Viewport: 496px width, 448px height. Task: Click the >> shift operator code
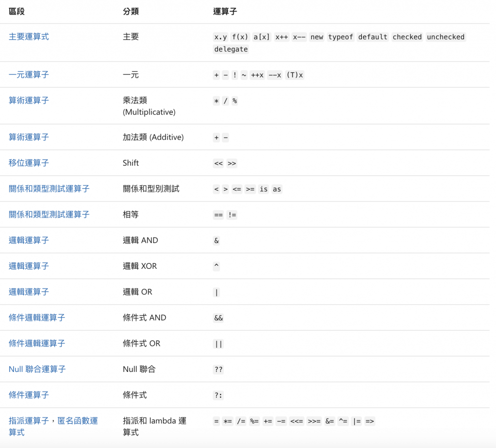(232, 164)
